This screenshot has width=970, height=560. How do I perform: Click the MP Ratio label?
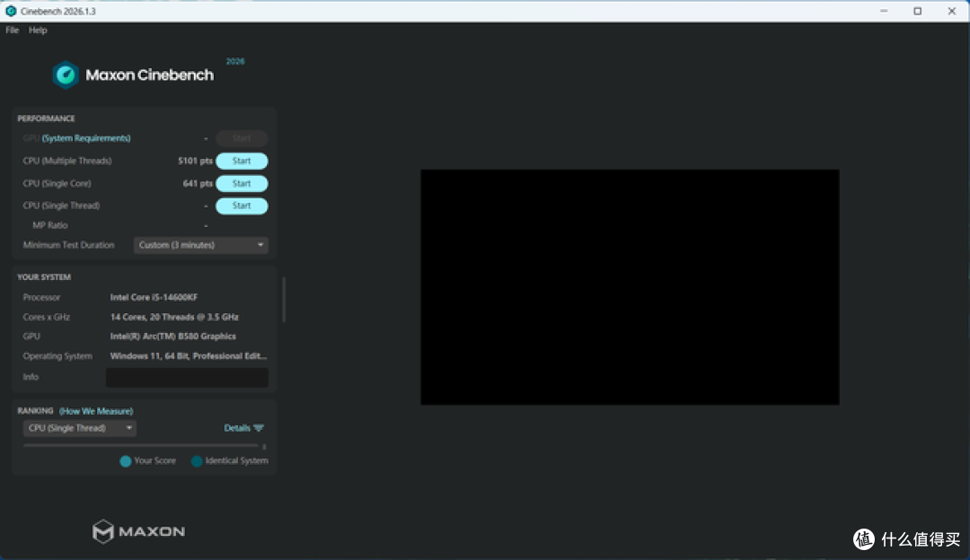point(50,225)
